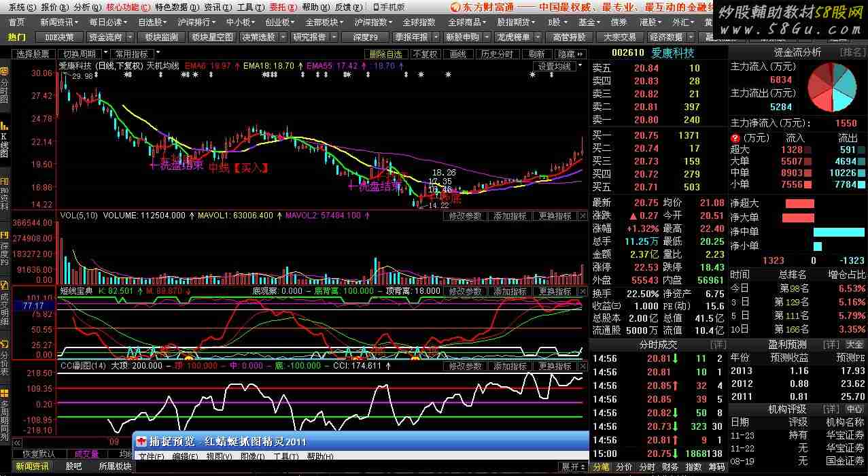Close the VOL indicator panel with X

tap(583, 216)
